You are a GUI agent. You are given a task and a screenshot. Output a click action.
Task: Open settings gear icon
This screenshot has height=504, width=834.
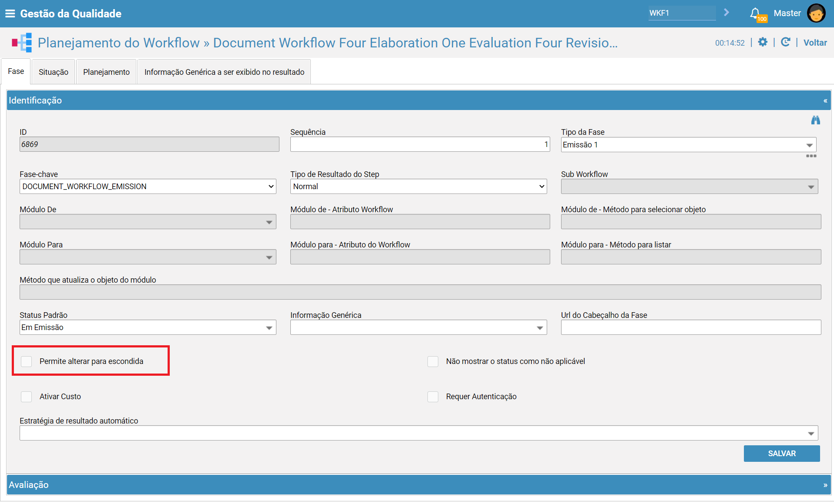(x=763, y=42)
